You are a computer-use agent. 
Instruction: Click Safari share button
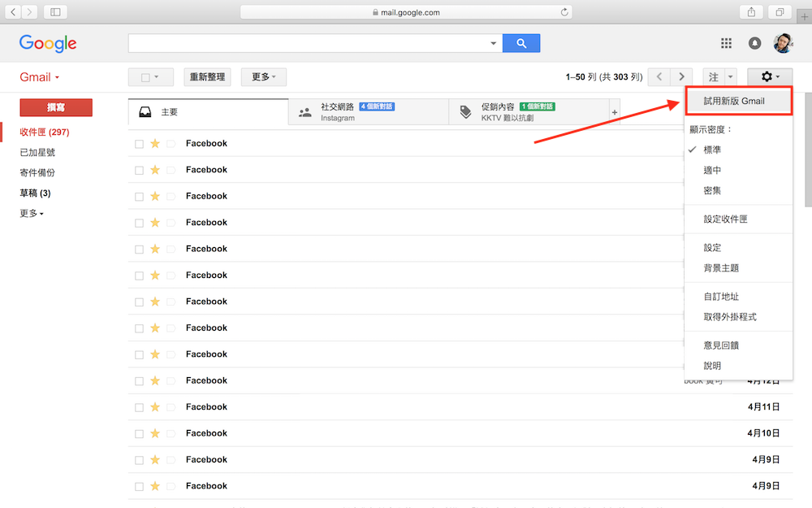751,12
